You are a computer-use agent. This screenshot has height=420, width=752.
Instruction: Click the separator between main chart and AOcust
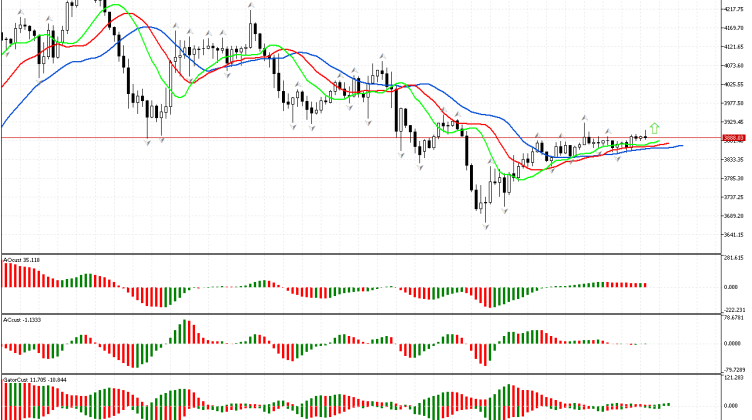point(360,254)
